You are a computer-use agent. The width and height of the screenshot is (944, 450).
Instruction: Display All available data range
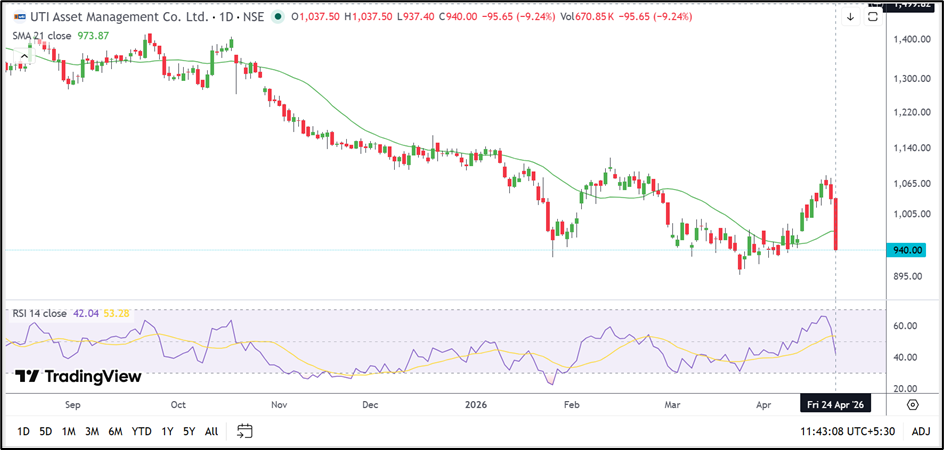[x=211, y=431]
